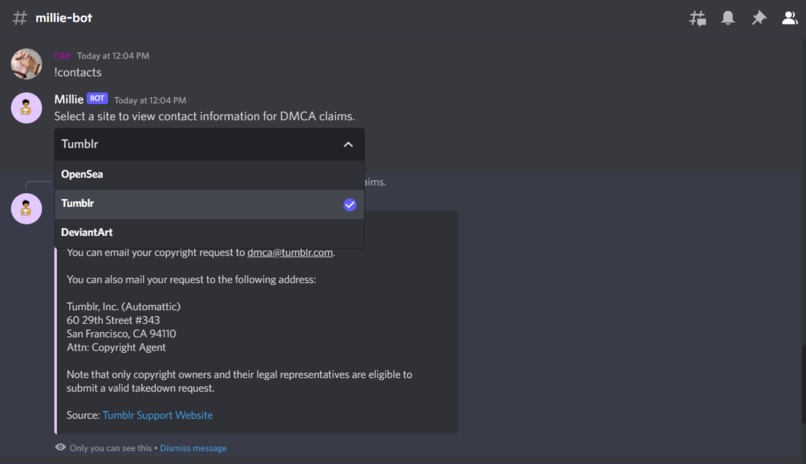
Task: Click the Tumblr, Inc. (Automattic) line
Action: 123,307
